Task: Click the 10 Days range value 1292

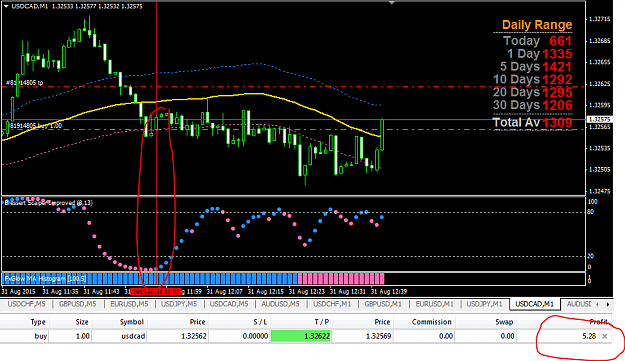Action: 557,79
